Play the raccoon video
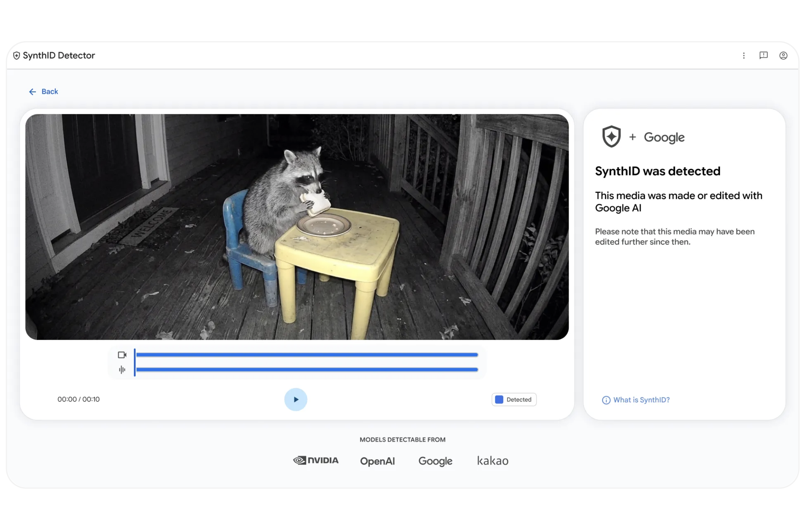The image size is (812, 510). point(296,399)
